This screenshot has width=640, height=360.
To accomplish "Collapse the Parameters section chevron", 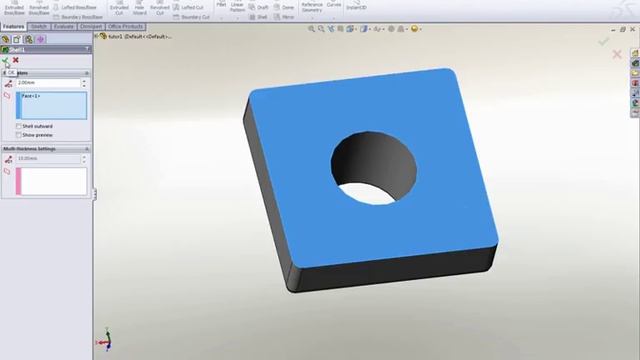I will [87, 73].
